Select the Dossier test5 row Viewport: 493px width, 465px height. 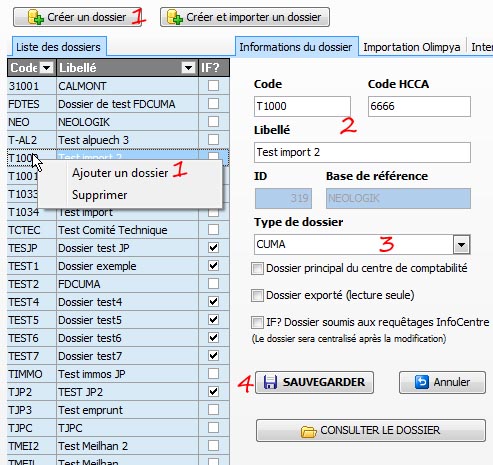coord(118,320)
